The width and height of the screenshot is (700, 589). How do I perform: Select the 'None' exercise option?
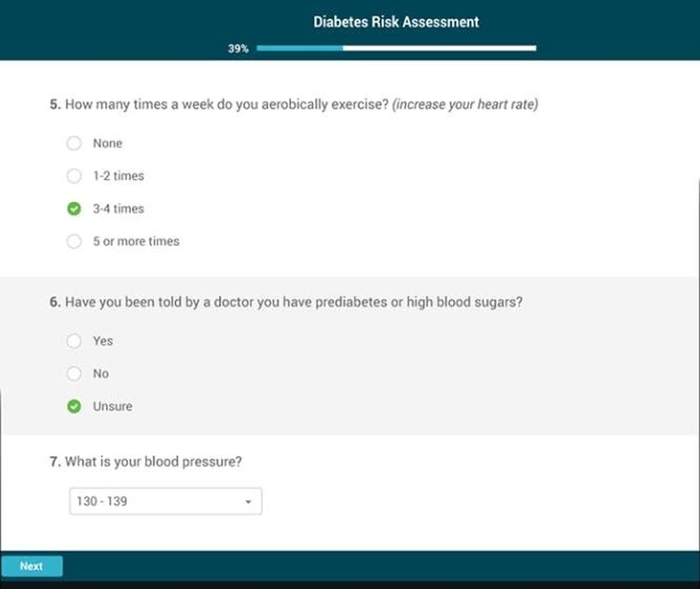click(74, 144)
